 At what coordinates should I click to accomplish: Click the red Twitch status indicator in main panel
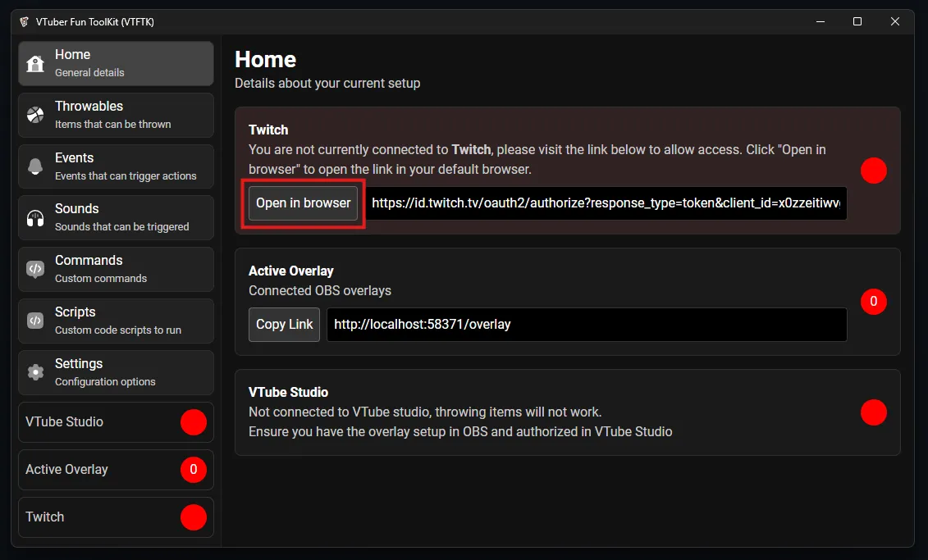(873, 171)
